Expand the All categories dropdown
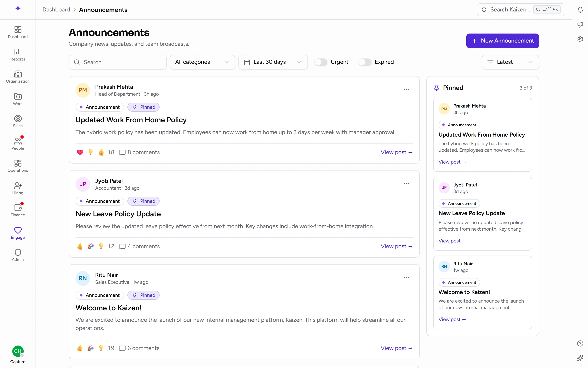 (x=202, y=62)
